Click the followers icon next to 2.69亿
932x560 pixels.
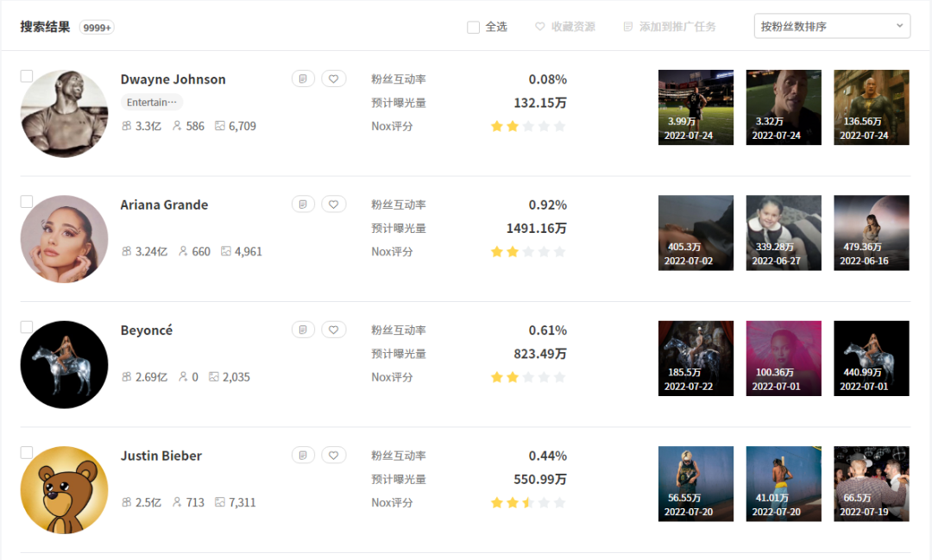click(x=127, y=377)
